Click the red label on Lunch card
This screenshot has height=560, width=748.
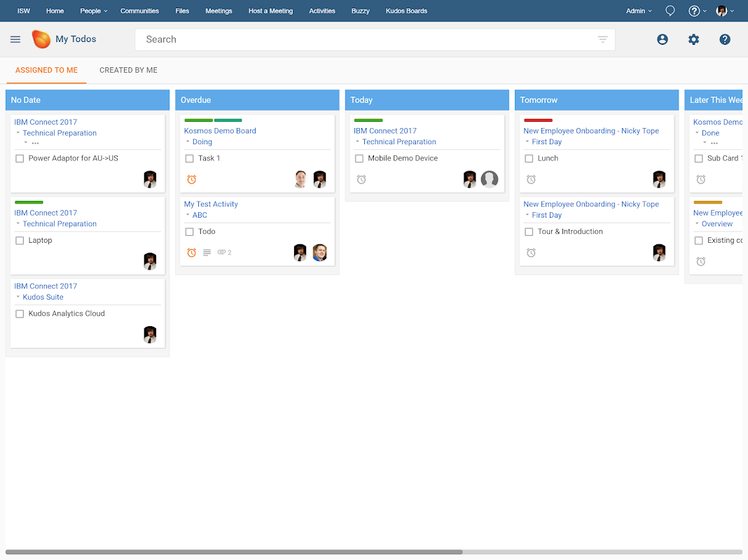point(538,120)
